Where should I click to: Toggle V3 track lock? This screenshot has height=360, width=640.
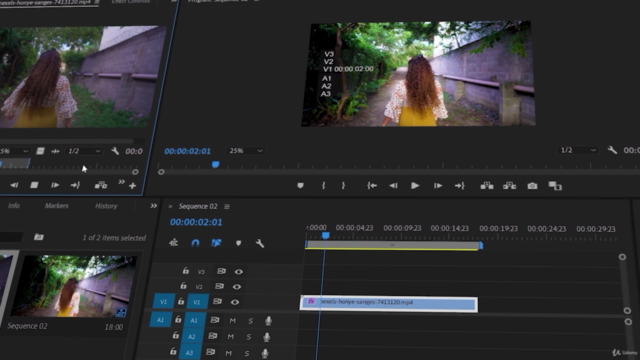click(x=185, y=271)
